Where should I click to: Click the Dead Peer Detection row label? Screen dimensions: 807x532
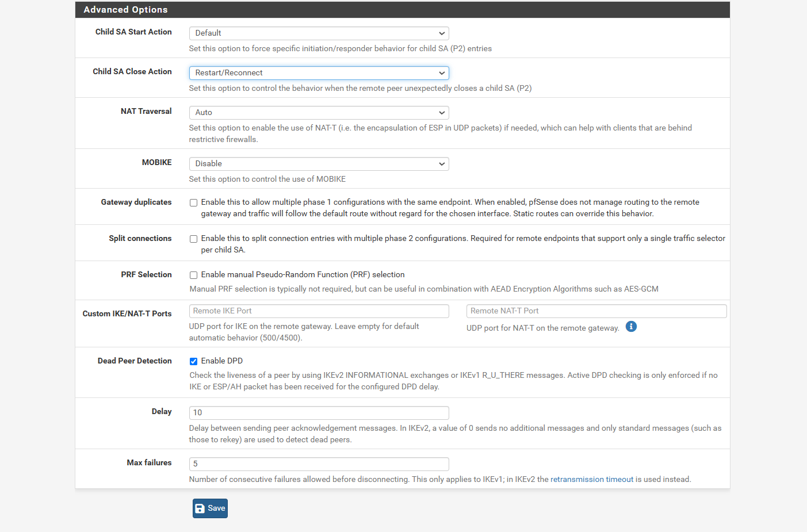point(135,361)
